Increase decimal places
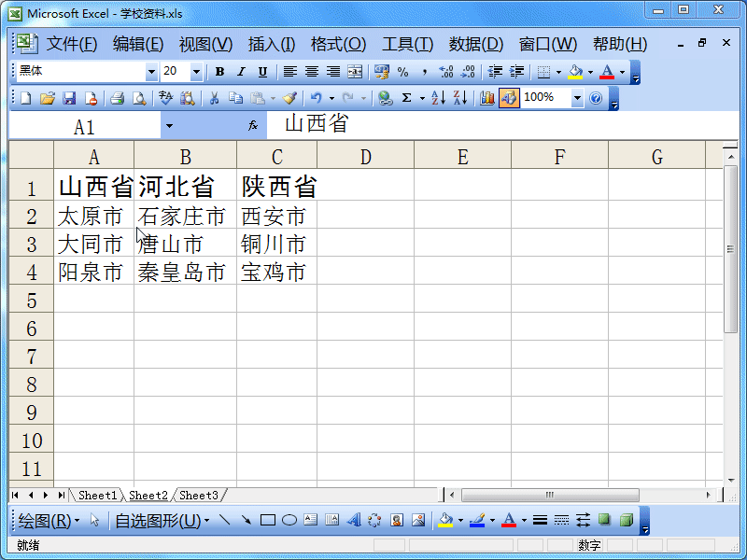The image size is (747, 560). click(x=446, y=72)
